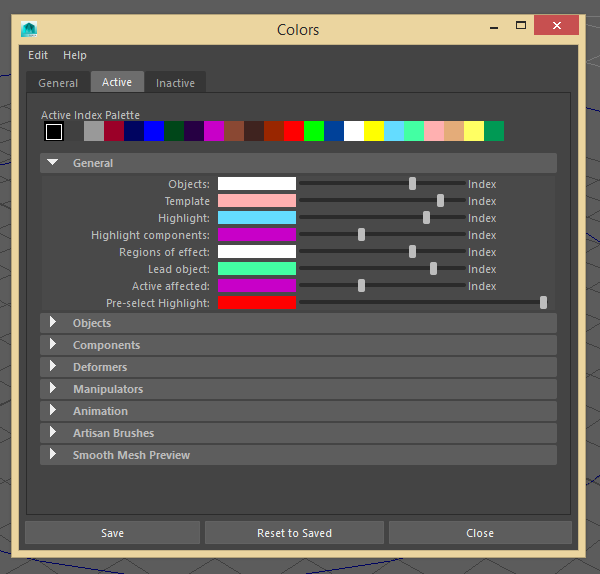Image resolution: width=600 pixels, height=574 pixels.
Task: Select white palette swatch
Action: [354, 131]
